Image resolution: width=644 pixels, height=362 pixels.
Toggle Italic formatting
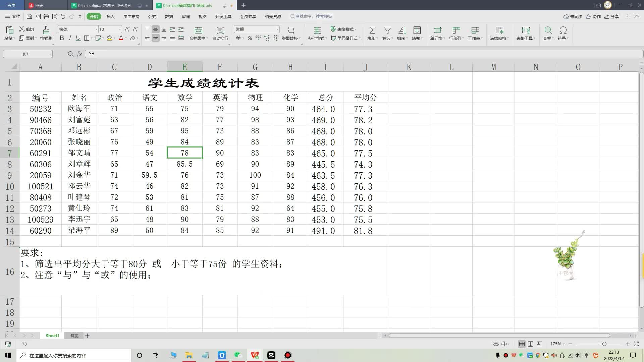point(70,38)
